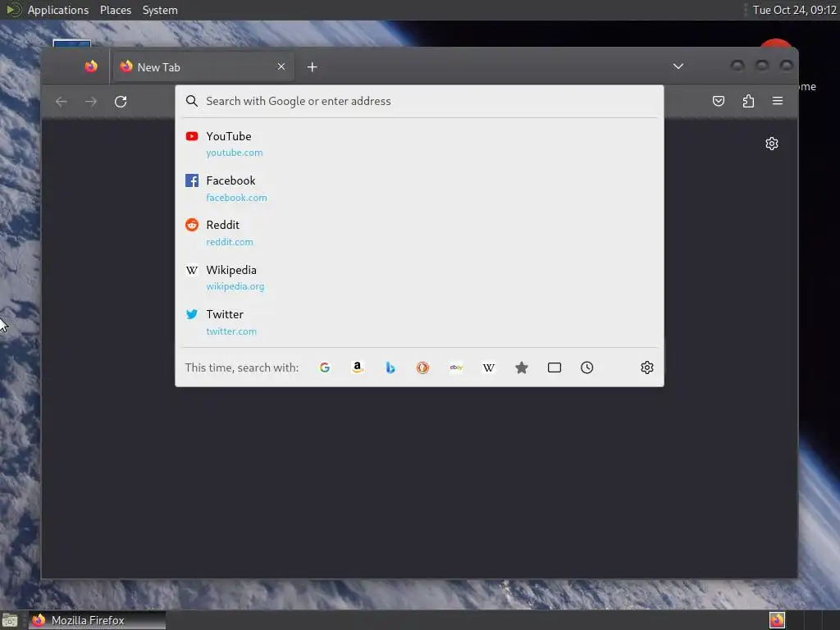Screen dimensions: 840x630
Task: Click the Firefox icon in workspace switcher
Action: pos(778,620)
